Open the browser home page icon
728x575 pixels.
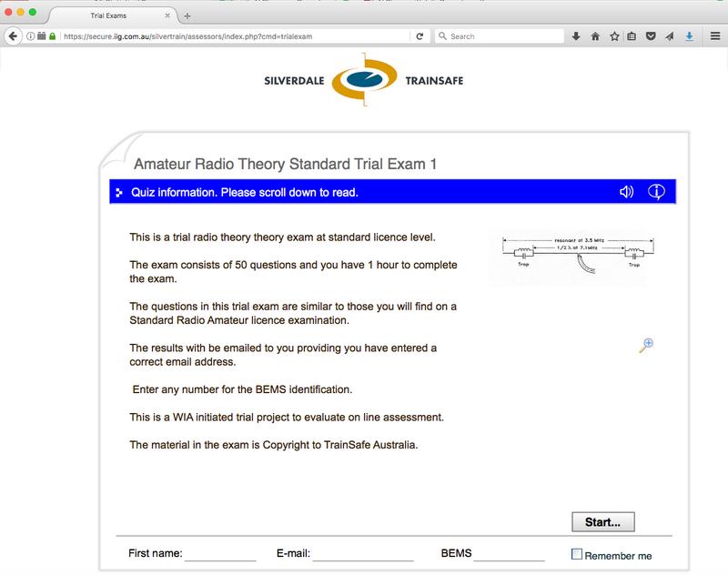point(595,36)
